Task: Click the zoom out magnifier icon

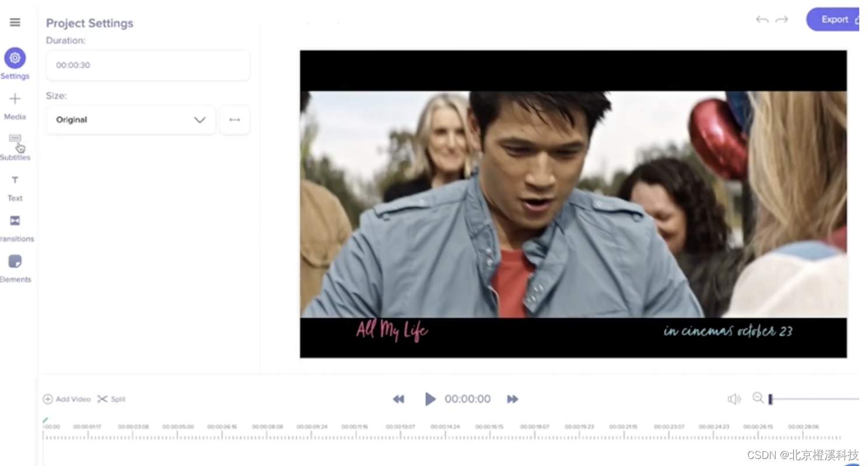Action: 758,398
